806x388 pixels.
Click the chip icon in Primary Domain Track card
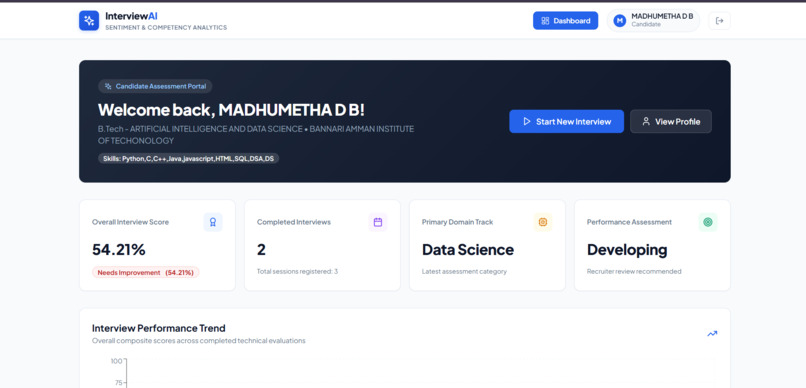click(543, 222)
